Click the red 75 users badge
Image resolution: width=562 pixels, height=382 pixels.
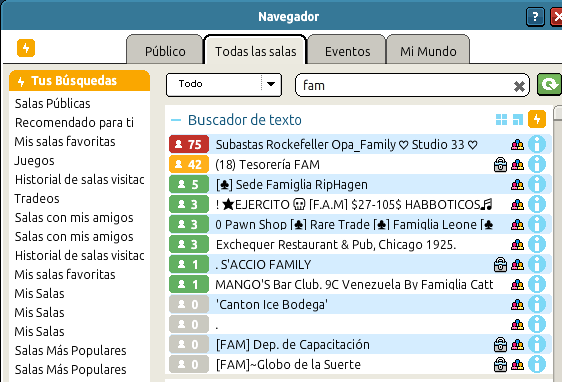point(189,144)
